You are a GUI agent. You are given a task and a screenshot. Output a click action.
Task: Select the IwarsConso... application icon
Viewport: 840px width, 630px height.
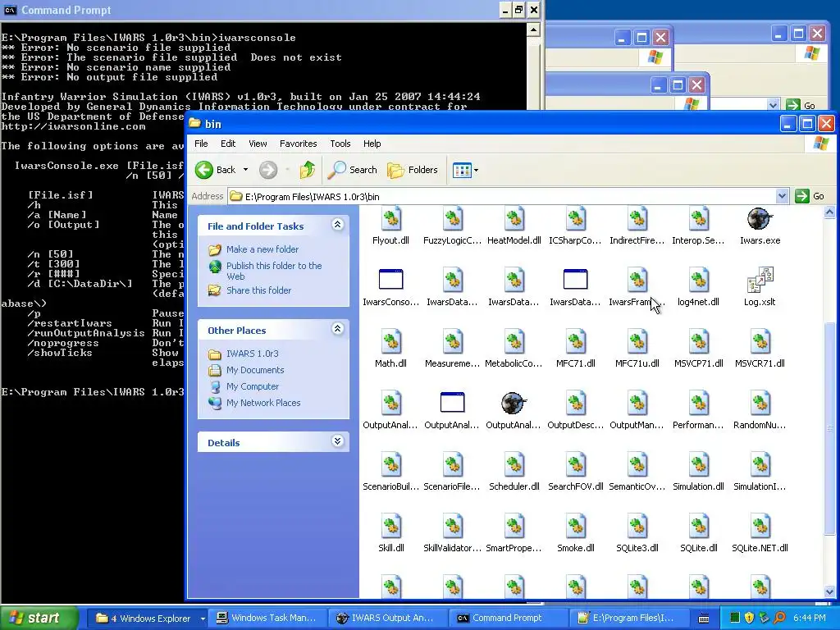[390, 280]
